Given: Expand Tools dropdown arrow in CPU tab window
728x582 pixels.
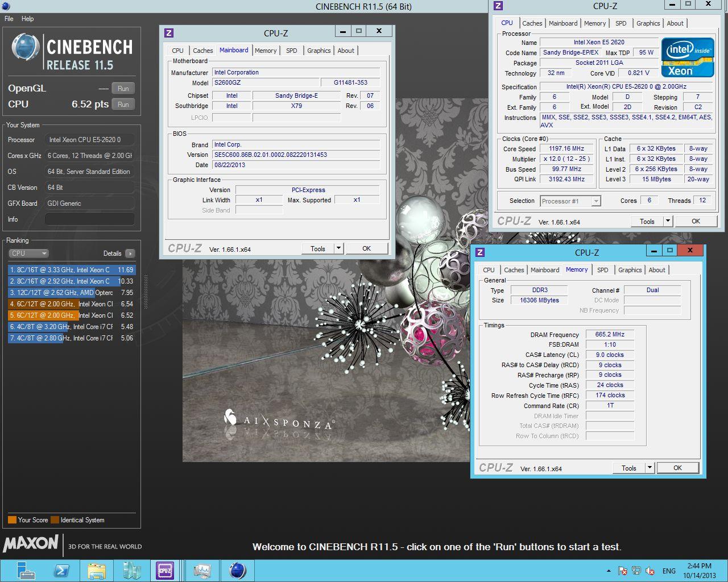Looking at the screenshot, I should (668, 221).
